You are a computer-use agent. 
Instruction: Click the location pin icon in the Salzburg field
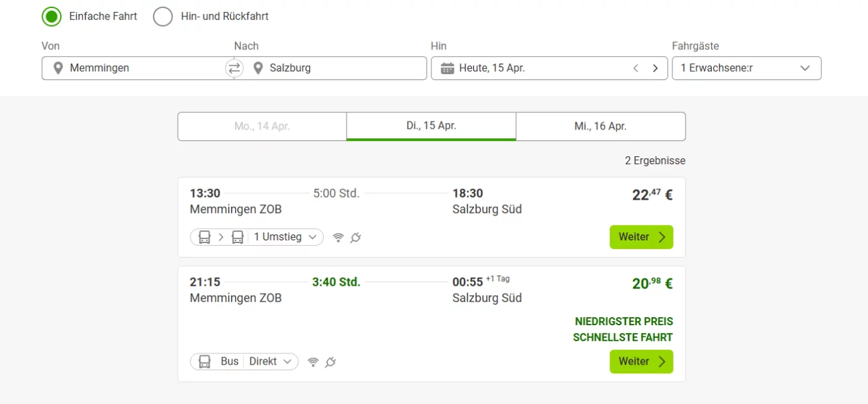click(258, 68)
